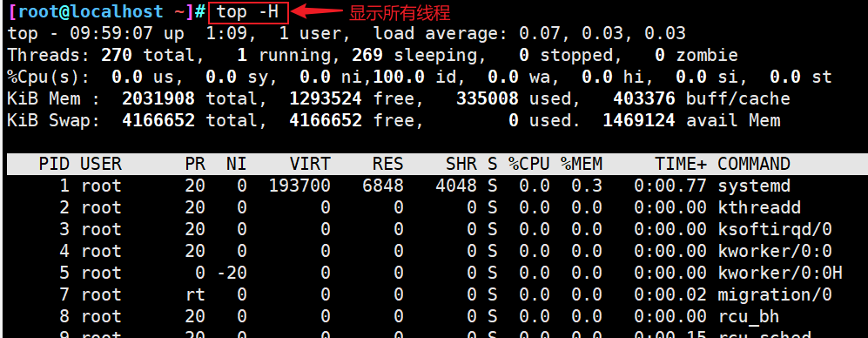This screenshot has height=338, width=868.
Task: Click the %MEM column header
Action: click(582, 164)
